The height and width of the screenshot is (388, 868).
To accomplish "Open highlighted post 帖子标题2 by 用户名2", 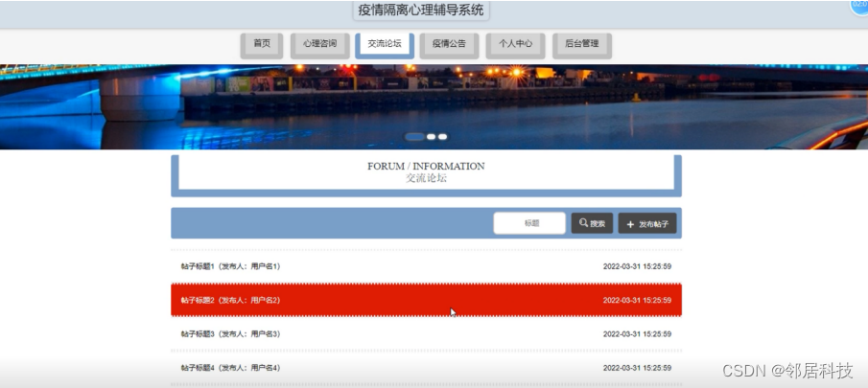I will (426, 300).
